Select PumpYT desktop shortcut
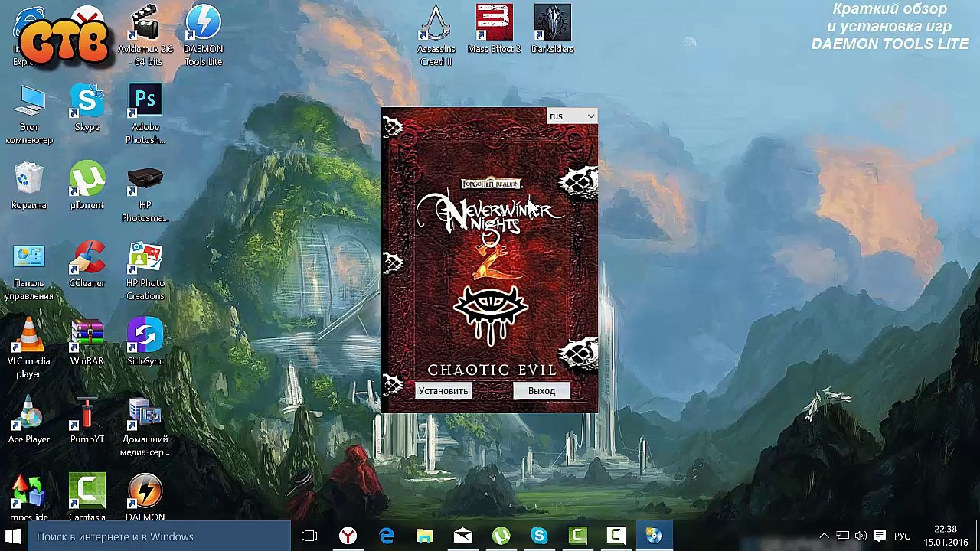980x551 pixels. tap(87, 420)
